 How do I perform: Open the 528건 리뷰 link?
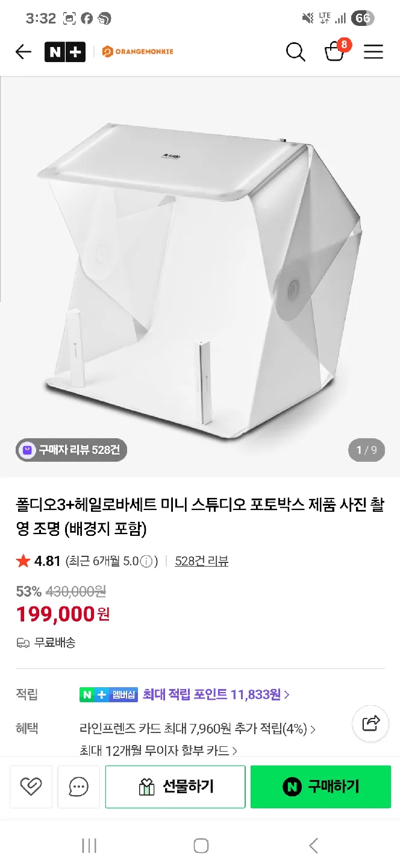pos(201,562)
